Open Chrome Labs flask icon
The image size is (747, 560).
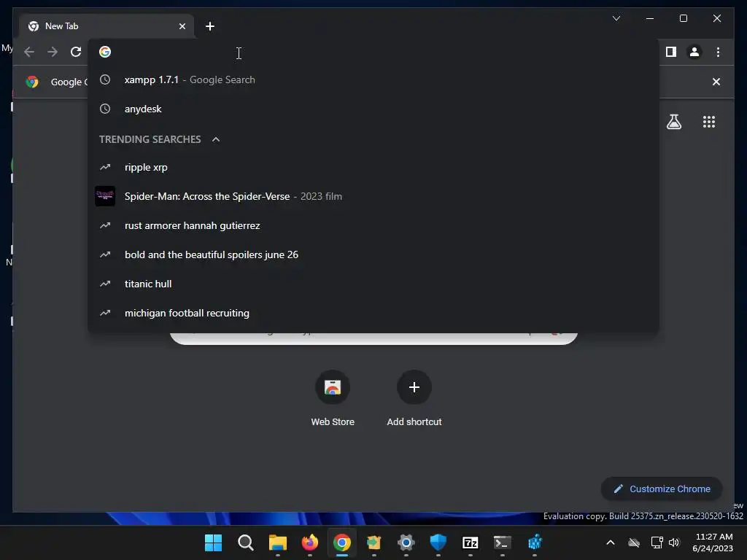[673, 122]
